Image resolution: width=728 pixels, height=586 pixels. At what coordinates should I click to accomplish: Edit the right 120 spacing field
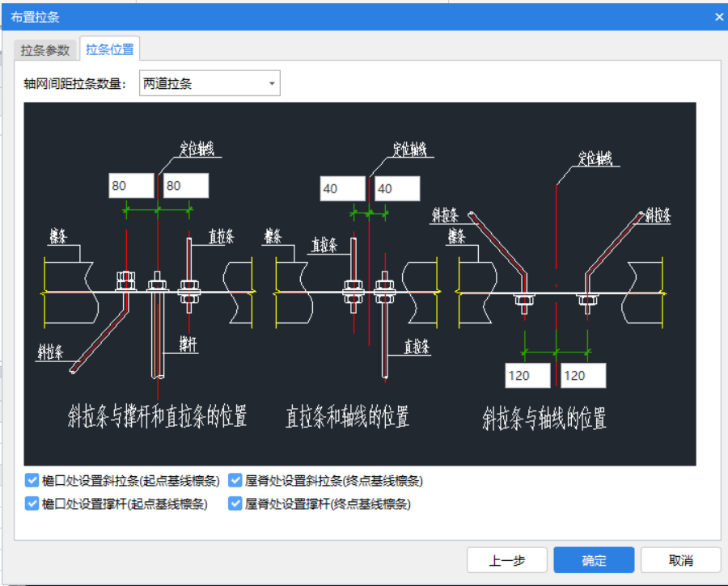click(583, 375)
